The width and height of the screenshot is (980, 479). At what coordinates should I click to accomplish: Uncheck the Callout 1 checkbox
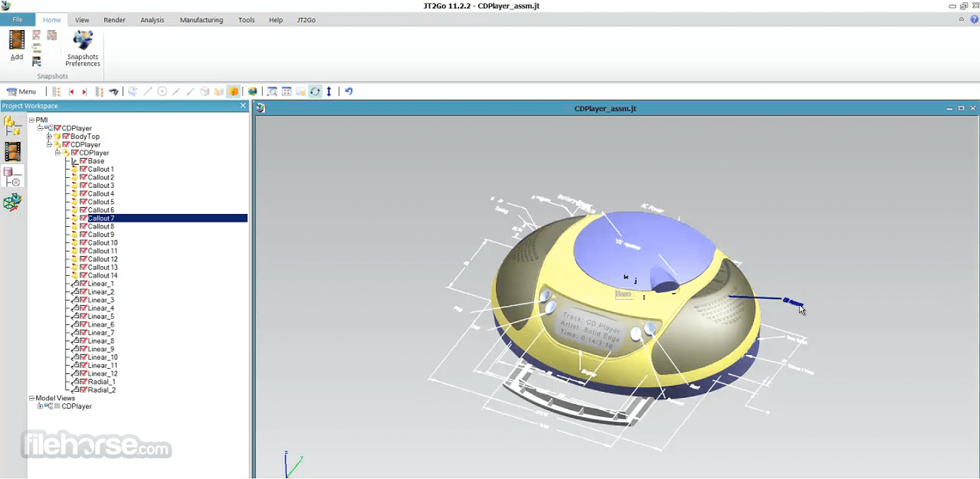pyautogui.click(x=83, y=170)
